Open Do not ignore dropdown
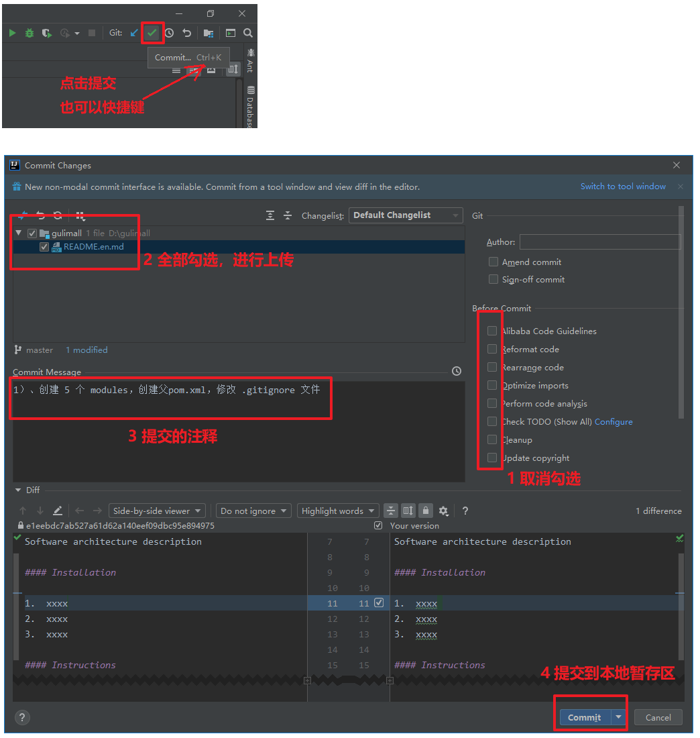This screenshot has width=700, height=738. (x=253, y=511)
